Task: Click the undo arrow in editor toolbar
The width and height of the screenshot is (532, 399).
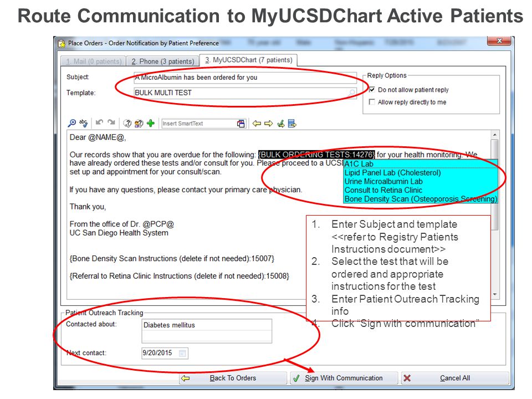Action: pos(99,122)
